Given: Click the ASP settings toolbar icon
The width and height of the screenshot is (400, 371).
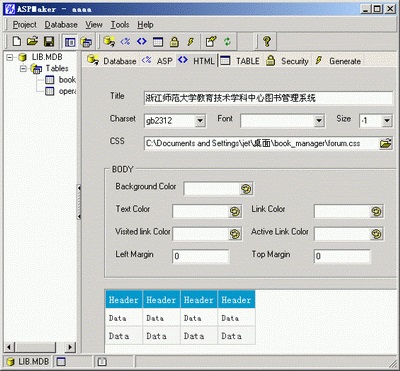Looking at the screenshot, I should pos(125,42).
